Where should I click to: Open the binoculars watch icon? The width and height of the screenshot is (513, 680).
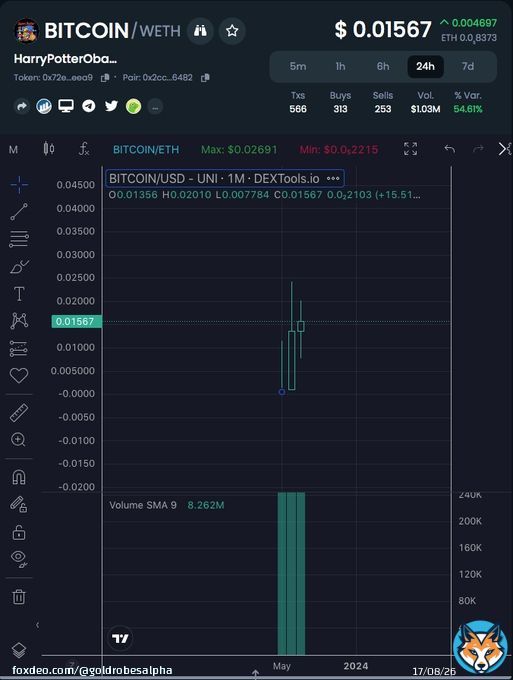200,31
